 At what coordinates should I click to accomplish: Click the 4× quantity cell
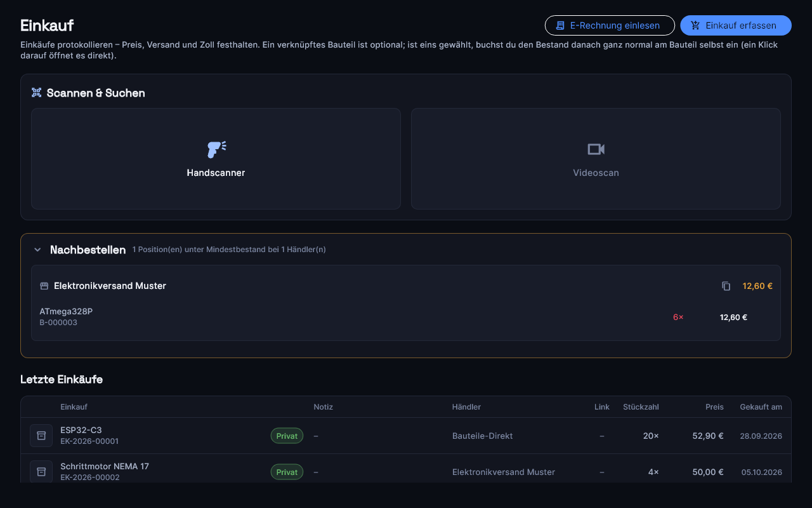pos(653,472)
